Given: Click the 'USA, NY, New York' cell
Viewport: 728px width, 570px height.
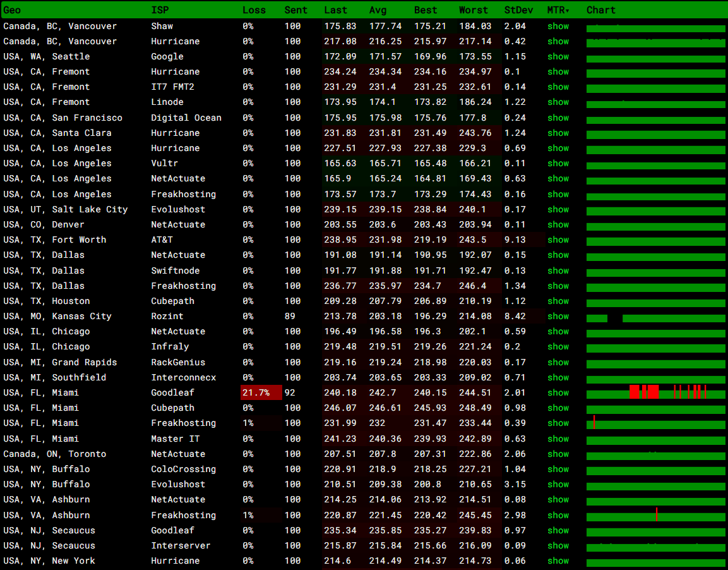Looking at the screenshot, I should 49,561.
